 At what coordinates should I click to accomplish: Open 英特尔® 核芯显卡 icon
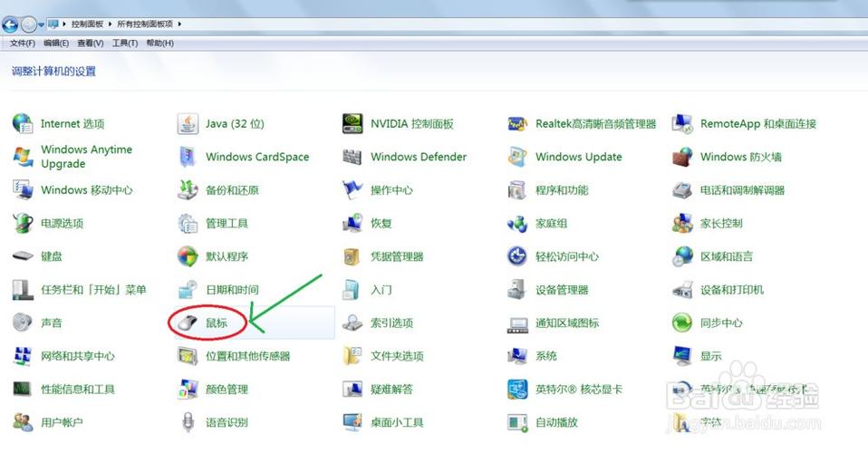tap(517, 390)
